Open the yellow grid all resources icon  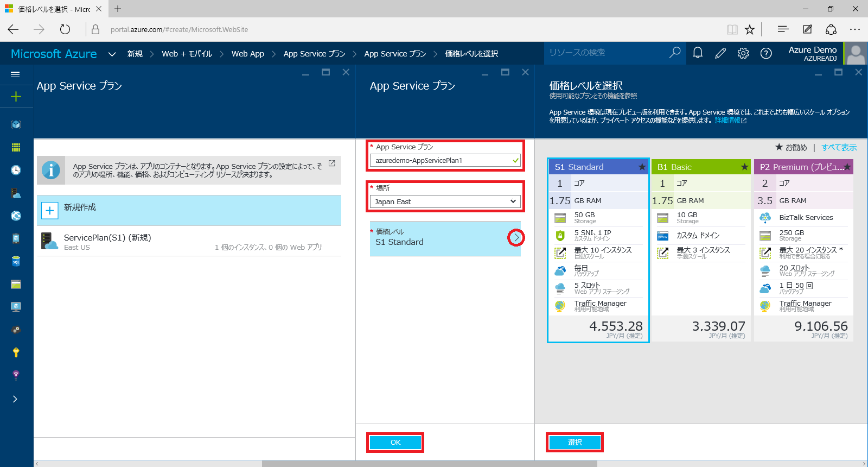(16, 147)
